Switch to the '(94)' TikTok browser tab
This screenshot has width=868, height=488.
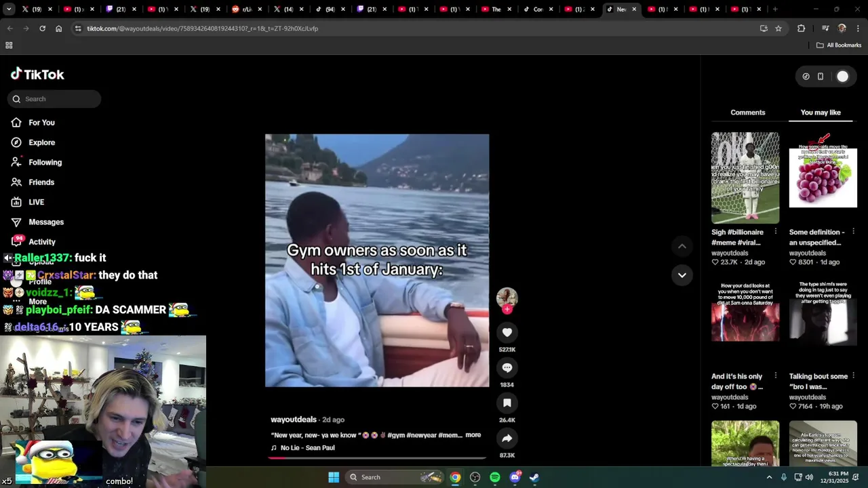[329, 9]
